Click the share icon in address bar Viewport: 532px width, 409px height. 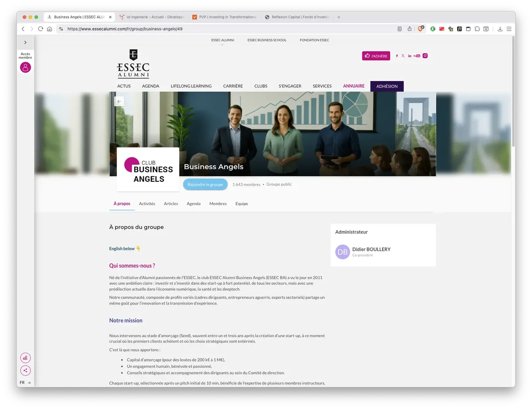coord(410,29)
